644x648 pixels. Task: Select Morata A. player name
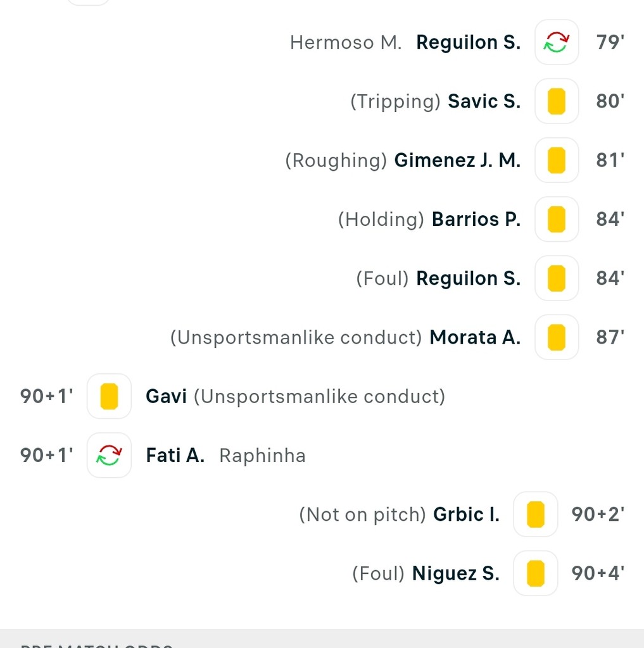[475, 337]
